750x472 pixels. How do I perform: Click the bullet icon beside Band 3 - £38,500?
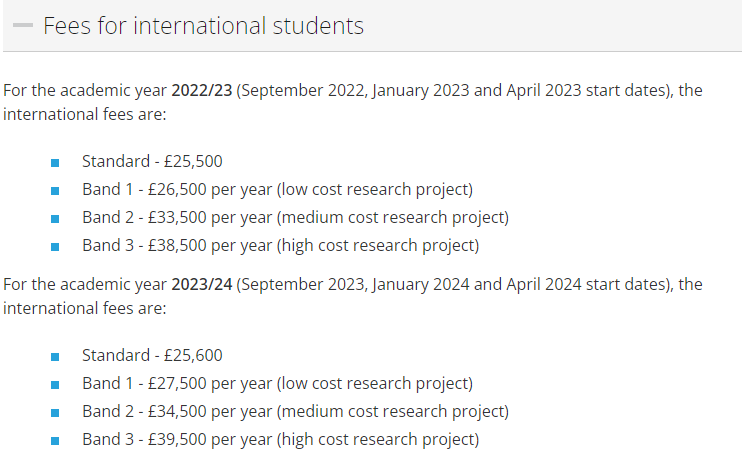[55, 247]
